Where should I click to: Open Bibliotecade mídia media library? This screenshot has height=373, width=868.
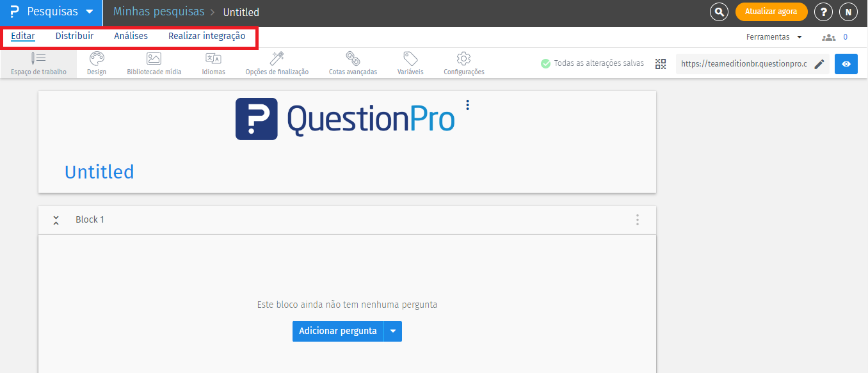(154, 63)
